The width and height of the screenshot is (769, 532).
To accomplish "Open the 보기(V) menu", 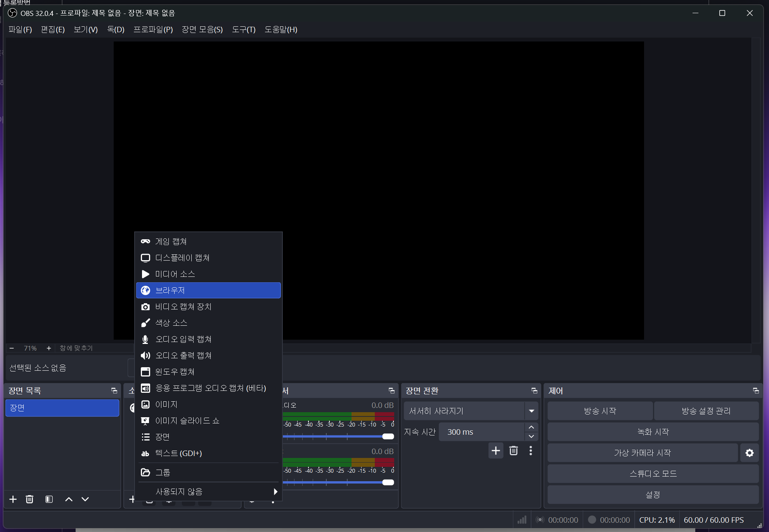I will pyautogui.click(x=86, y=29).
